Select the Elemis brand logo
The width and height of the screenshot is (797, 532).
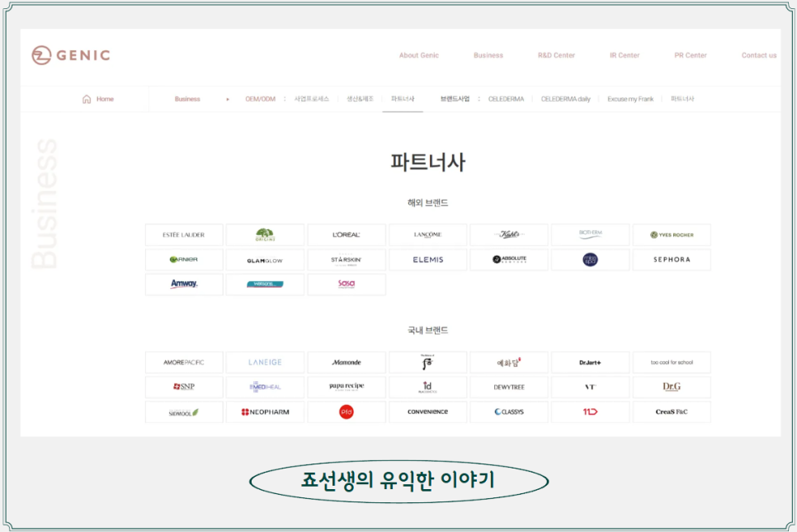tap(427, 260)
